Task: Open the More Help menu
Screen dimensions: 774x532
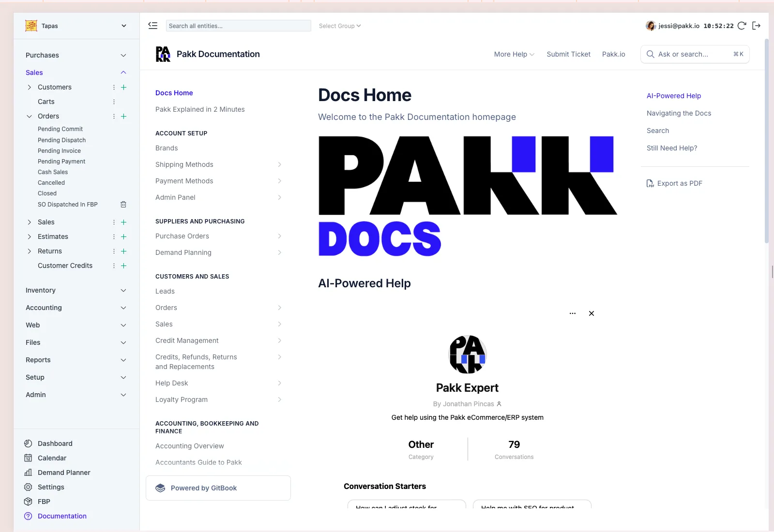Action: pos(514,54)
